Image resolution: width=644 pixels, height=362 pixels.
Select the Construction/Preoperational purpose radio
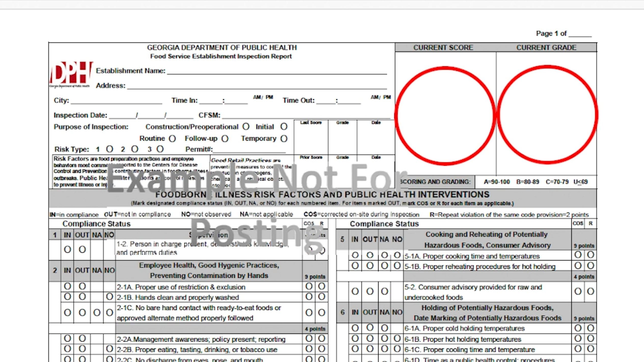[x=246, y=127]
